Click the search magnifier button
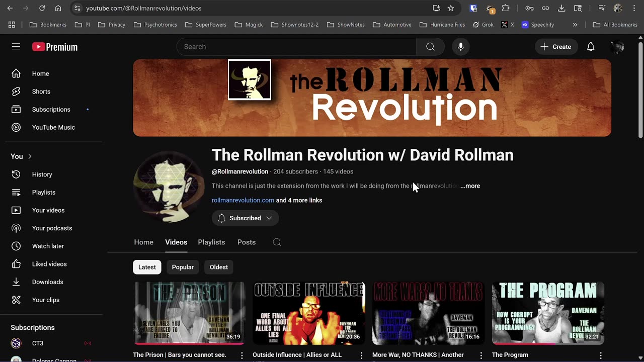 tap(430, 47)
